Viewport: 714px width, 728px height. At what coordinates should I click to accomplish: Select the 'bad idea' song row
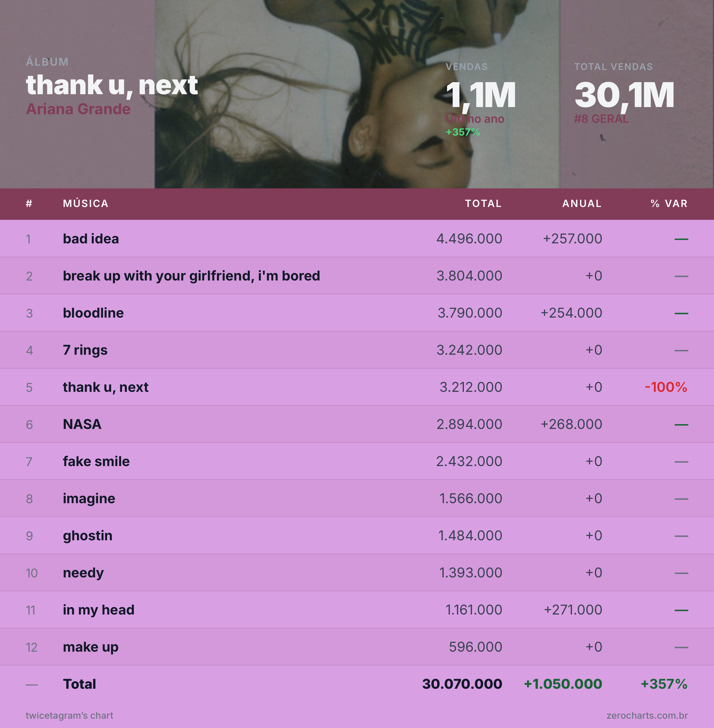click(x=357, y=238)
